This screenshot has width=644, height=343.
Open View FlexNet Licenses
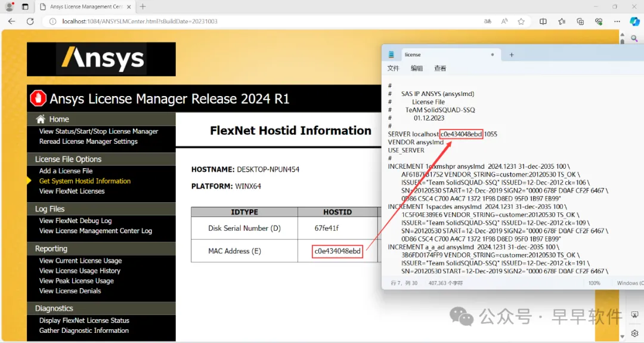click(72, 191)
